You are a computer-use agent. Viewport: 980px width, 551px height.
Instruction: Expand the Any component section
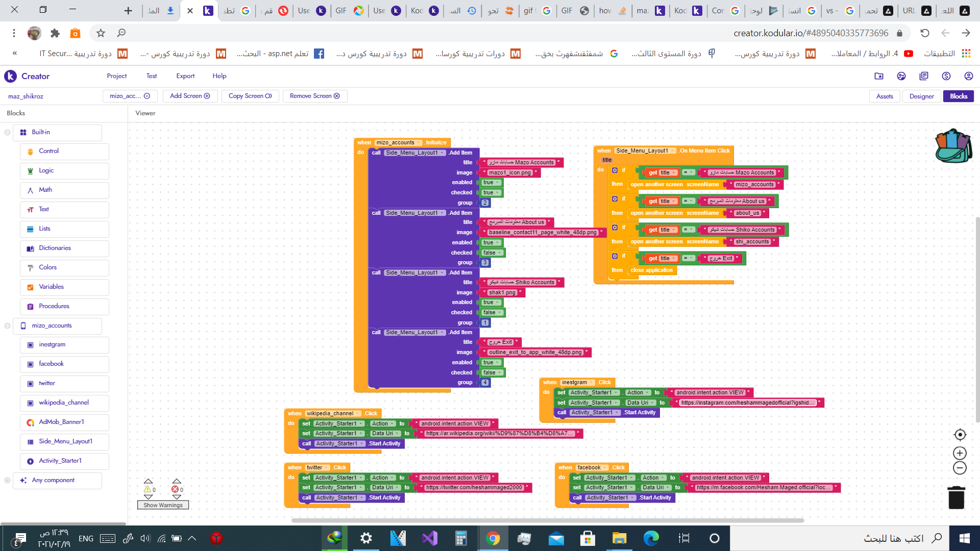pos(7,480)
